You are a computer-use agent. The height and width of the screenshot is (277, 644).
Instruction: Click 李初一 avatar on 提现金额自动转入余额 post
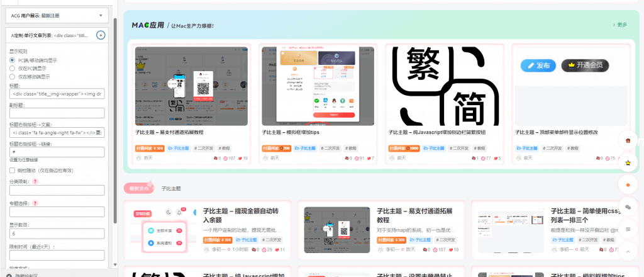206,249
